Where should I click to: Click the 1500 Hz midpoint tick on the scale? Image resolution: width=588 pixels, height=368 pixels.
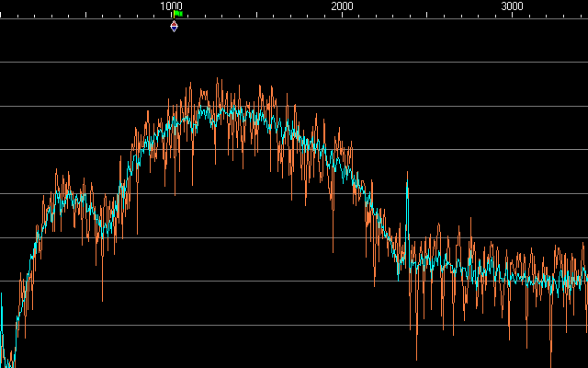[x=256, y=15]
